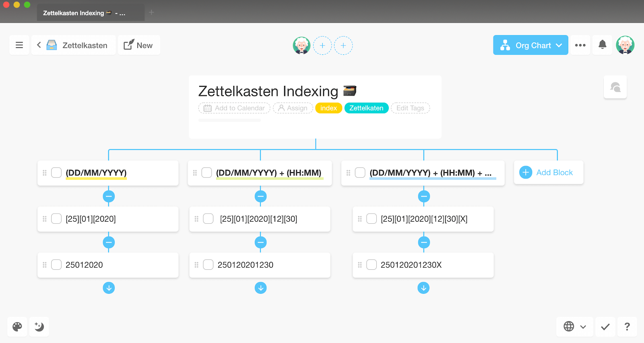Add child below 25012020 with down arrow

click(109, 288)
